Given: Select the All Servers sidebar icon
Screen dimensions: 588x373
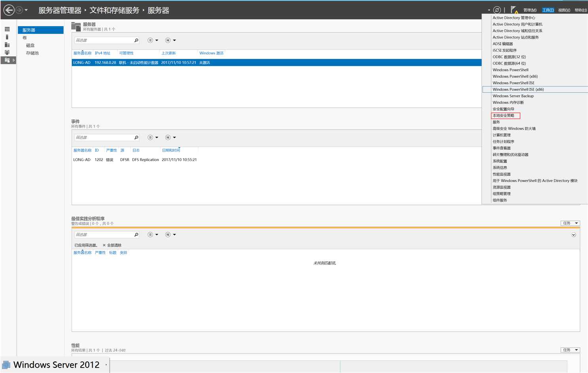Looking at the screenshot, I should click(x=7, y=45).
